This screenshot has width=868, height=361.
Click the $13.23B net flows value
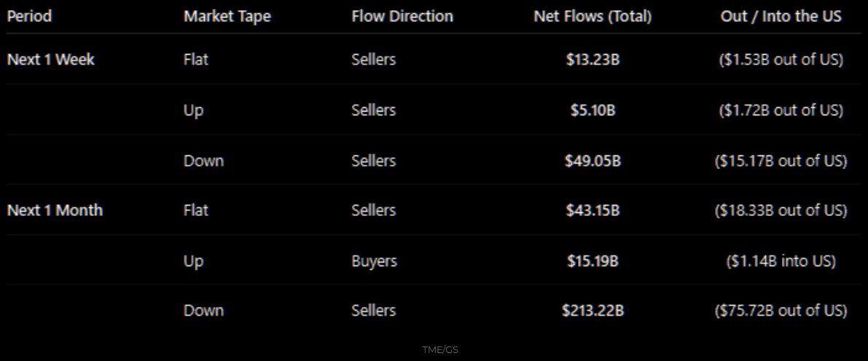[593, 60]
